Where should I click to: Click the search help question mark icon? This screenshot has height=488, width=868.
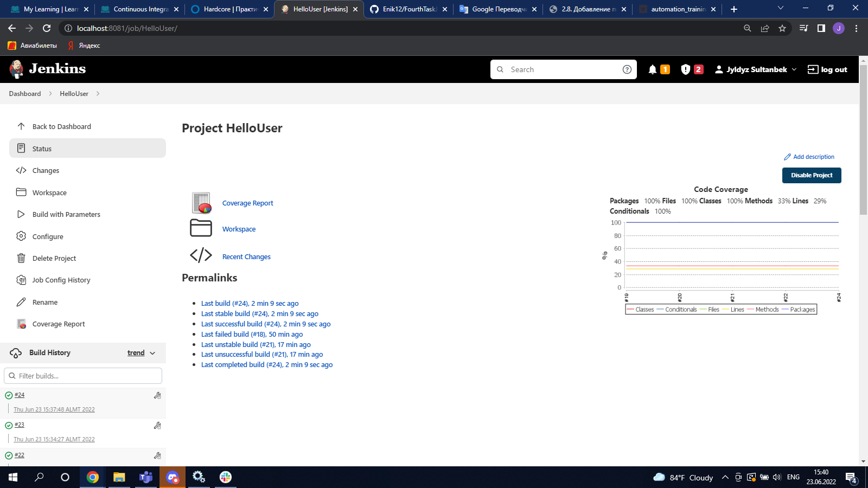point(627,69)
